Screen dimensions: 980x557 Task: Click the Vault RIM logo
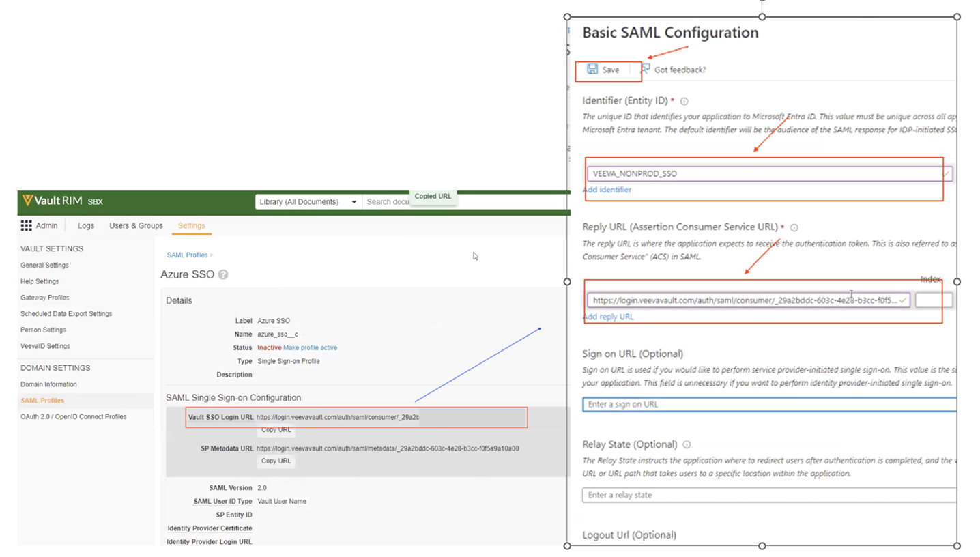coord(62,201)
